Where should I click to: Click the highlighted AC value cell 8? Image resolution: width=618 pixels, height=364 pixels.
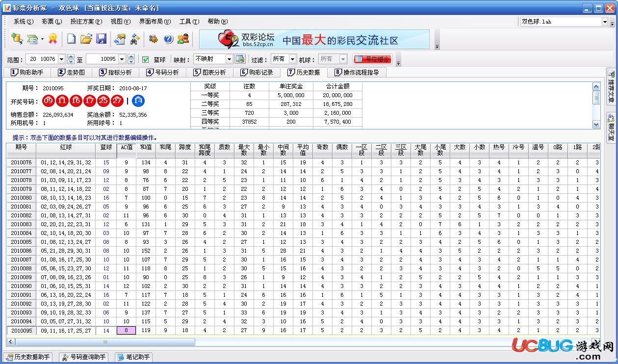click(126, 331)
